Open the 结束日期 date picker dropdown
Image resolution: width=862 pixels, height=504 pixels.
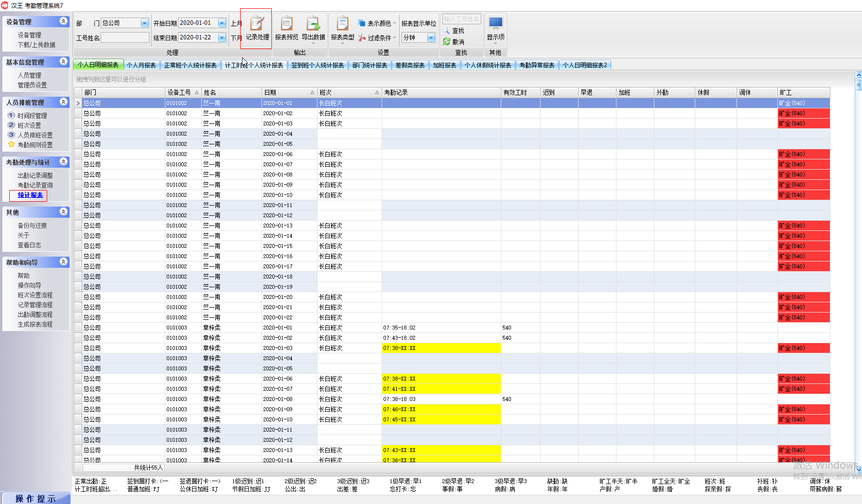click(x=222, y=37)
